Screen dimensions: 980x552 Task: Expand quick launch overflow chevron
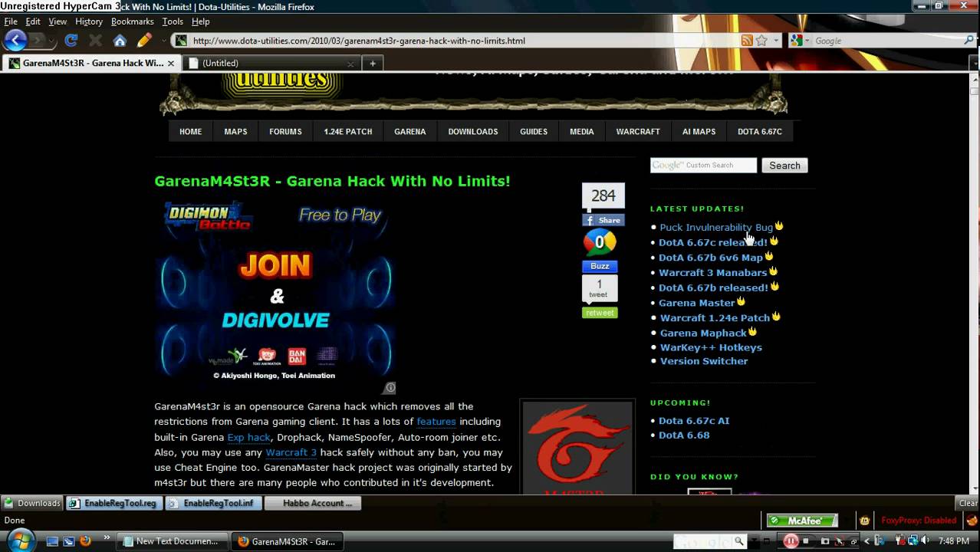pyautogui.click(x=107, y=537)
